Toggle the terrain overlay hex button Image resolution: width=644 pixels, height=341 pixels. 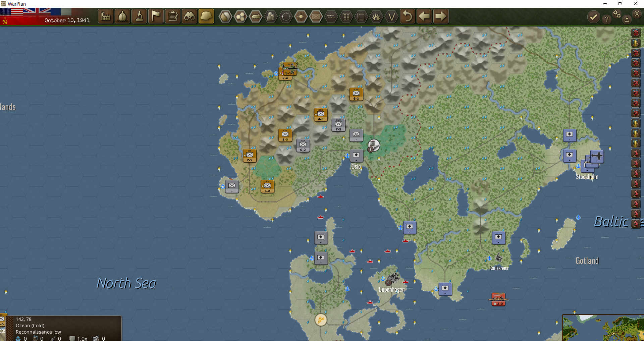coord(225,16)
